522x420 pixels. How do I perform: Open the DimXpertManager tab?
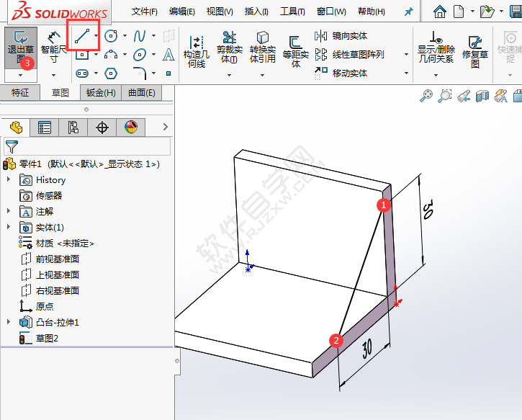102,128
